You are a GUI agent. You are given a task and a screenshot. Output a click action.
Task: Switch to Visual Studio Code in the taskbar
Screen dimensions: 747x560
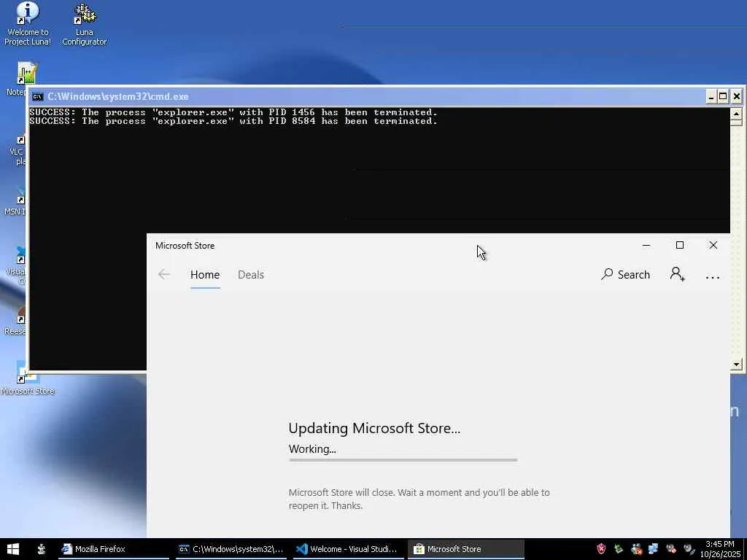click(x=348, y=549)
